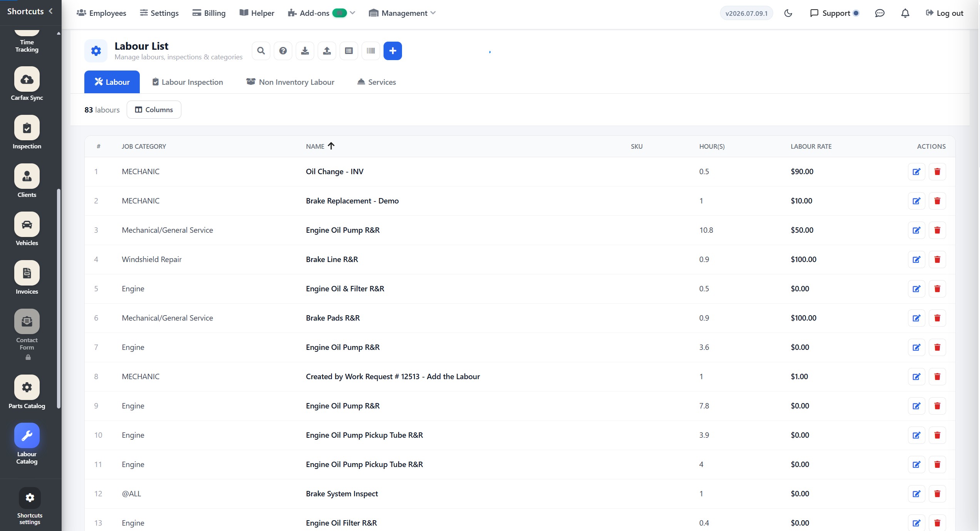Click the Log out link
The image size is (980, 531).
[945, 13]
